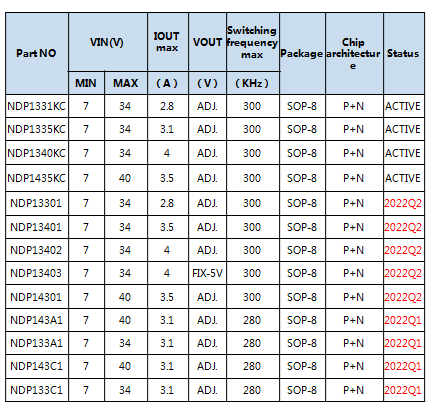This screenshot has width=431, height=409.
Task: Select the NDP143A1 row part name
Action: [x=37, y=320]
